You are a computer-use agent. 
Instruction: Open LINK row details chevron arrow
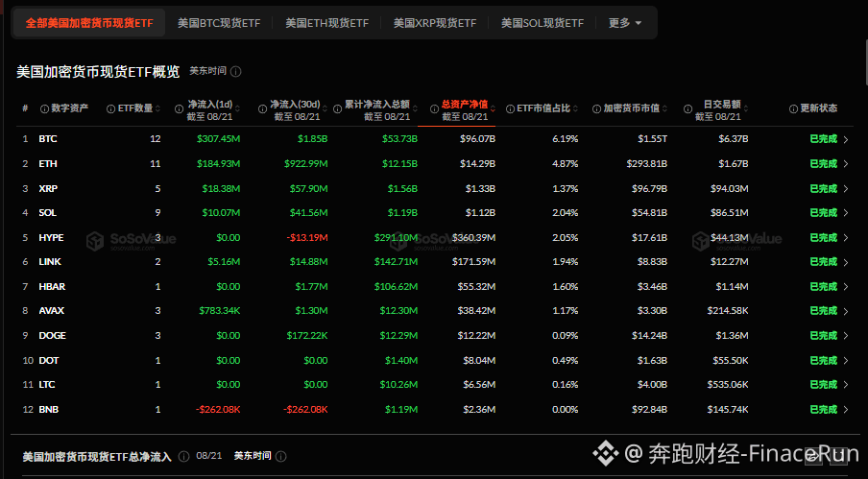[846, 262]
